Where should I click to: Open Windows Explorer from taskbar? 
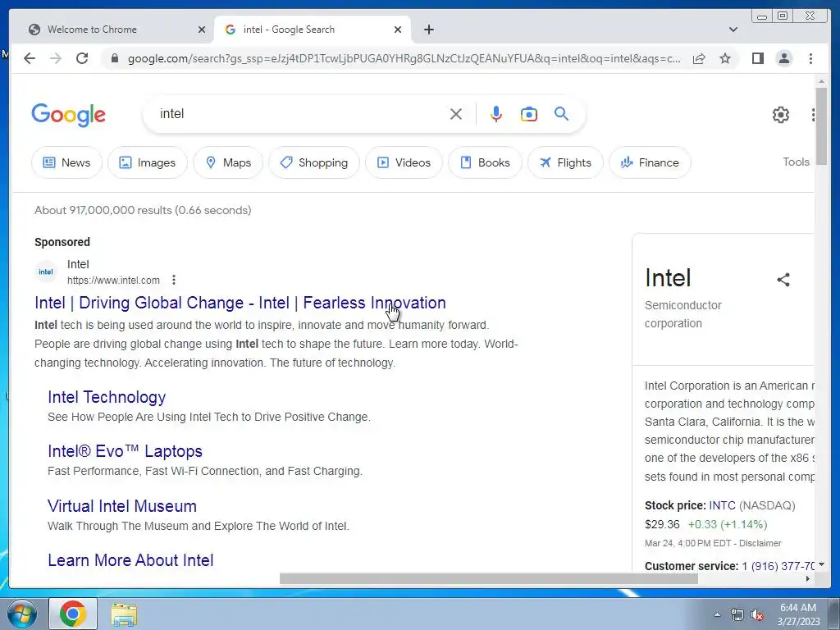tap(124, 614)
